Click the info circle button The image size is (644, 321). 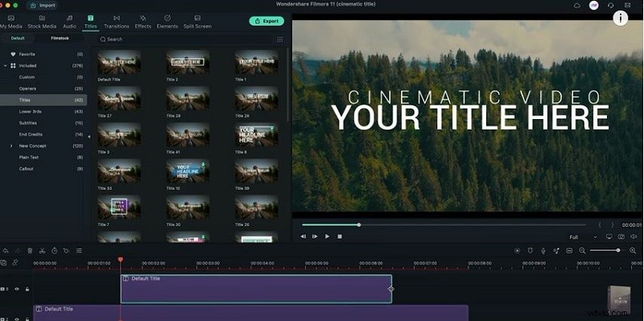621,18
